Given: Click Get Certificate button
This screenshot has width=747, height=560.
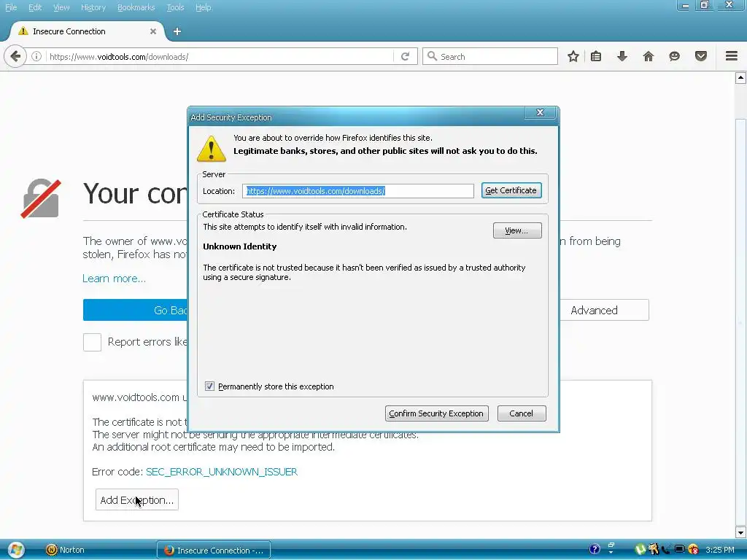Looking at the screenshot, I should coord(511,190).
